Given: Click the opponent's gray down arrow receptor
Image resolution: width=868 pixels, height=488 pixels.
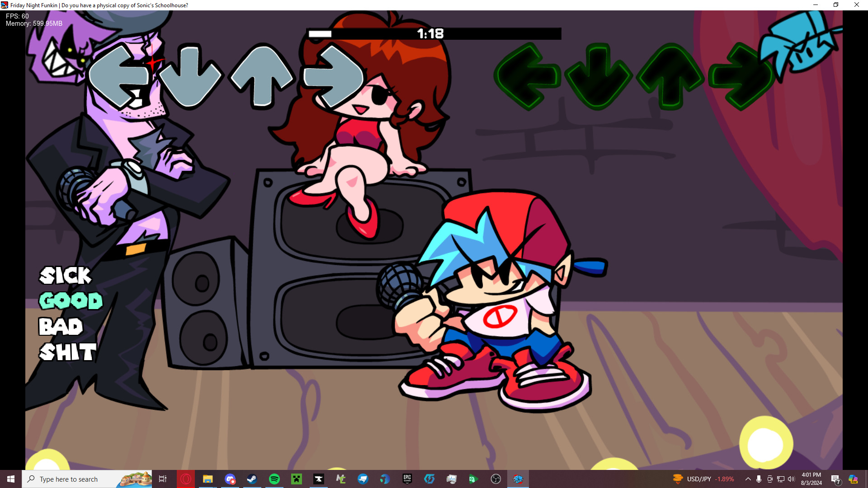Looking at the screenshot, I should tap(190, 76).
